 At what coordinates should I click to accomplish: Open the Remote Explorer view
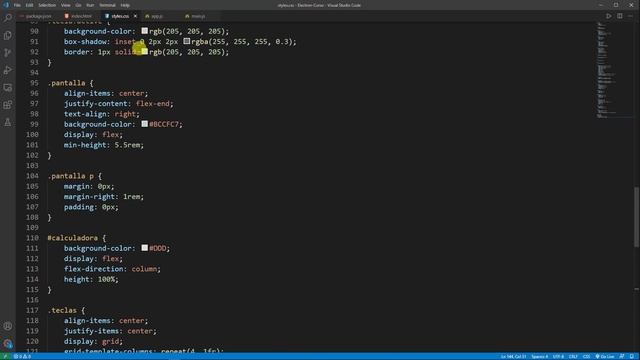coord(8,88)
